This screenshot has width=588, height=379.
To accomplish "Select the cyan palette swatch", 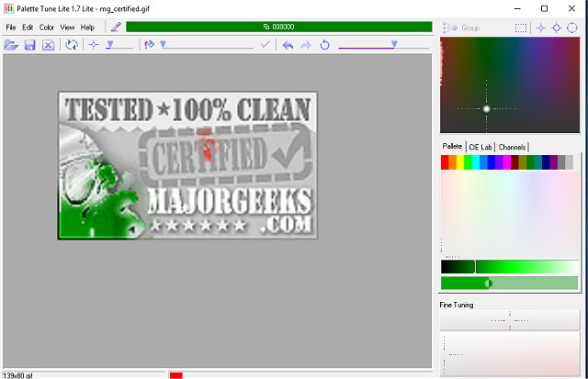I will (476, 162).
